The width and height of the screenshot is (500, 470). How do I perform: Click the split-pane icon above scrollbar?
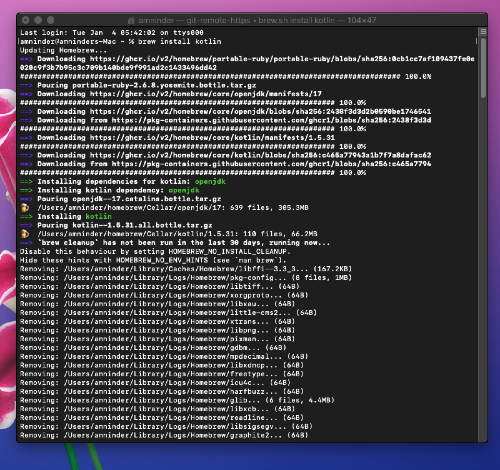pyautogui.click(x=483, y=32)
